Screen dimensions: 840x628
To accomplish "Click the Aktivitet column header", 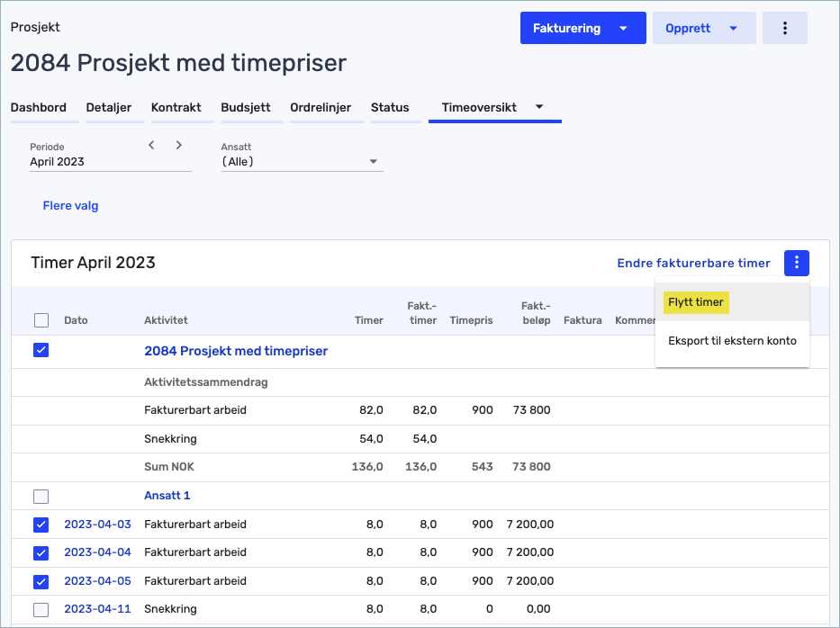I will pos(166,320).
